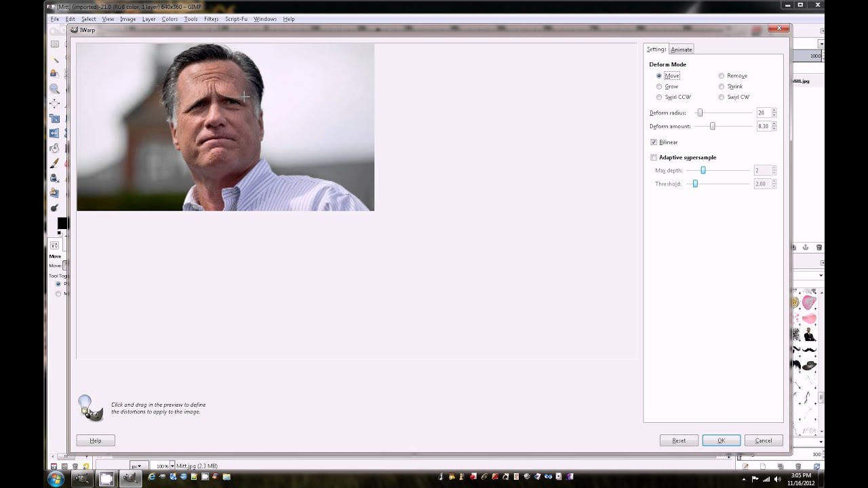Open the Colors menu
Screen dimensions: 868x488
[x=170, y=19]
